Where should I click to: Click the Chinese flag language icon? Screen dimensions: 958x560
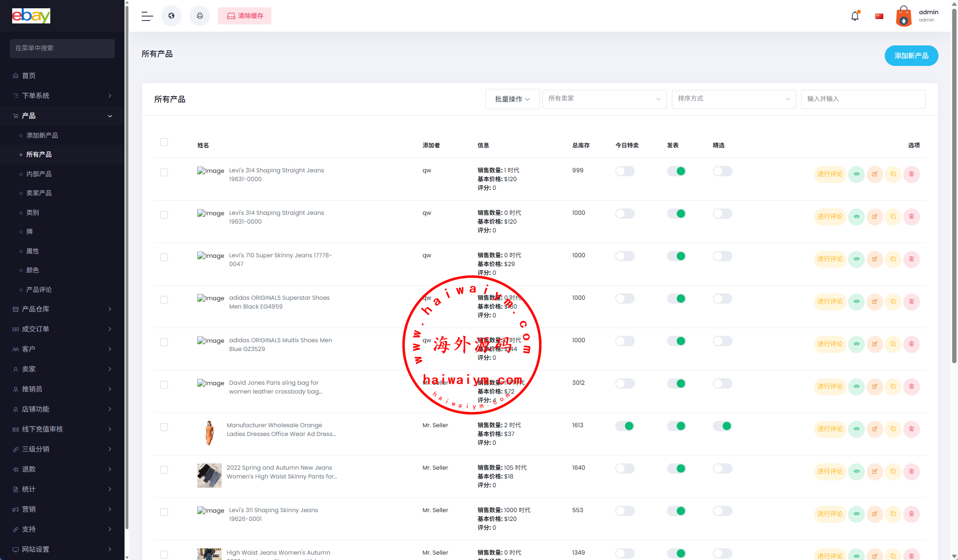coord(879,16)
